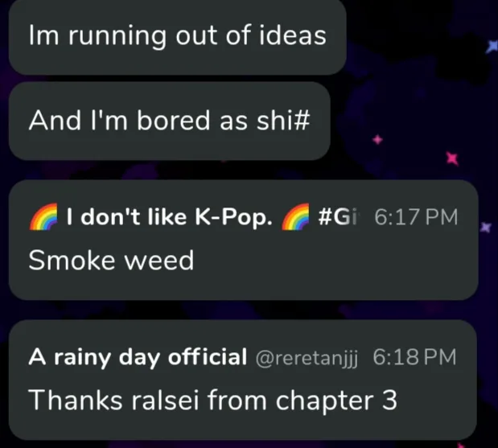Click the large pink star in the background
The image size is (498, 448).
(x=452, y=158)
